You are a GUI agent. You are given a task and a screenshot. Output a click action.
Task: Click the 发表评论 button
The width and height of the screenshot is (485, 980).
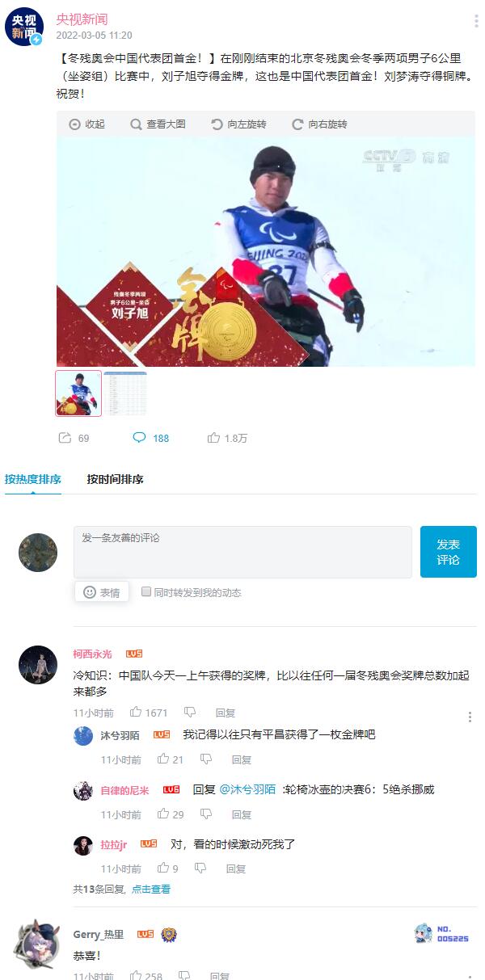449,552
